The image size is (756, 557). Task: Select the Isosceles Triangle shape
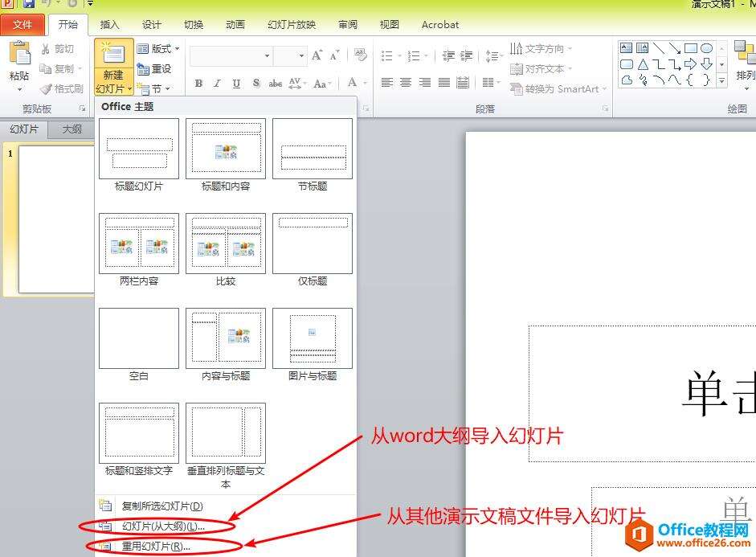point(643,64)
